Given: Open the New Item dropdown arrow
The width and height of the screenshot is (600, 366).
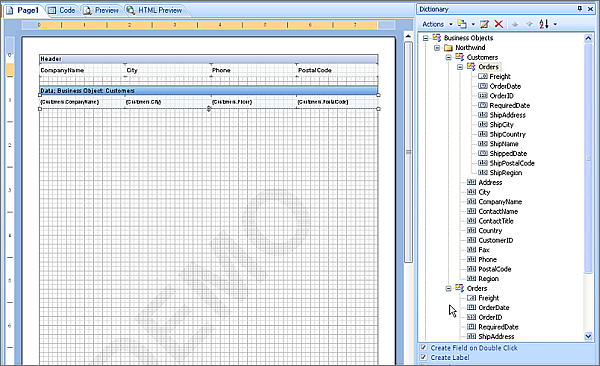Looking at the screenshot, I should pos(473,24).
